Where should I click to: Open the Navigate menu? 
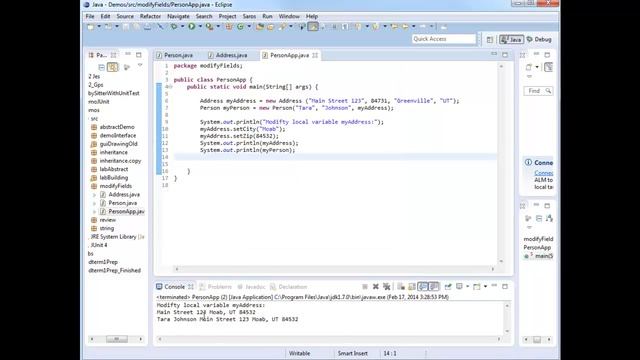[x=178, y=16]
